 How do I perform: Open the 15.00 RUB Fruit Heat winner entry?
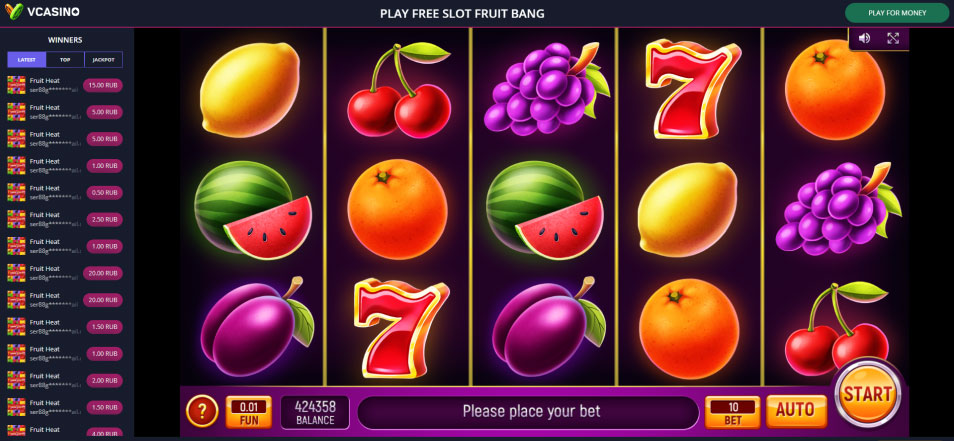pyautogui.click(x=65, y=85)
